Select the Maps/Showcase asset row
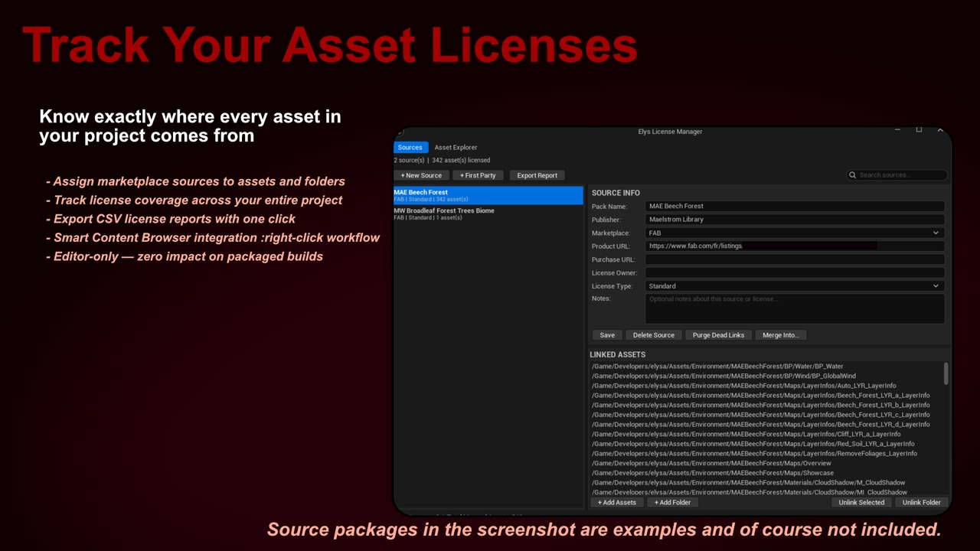The height and width of the screenshot is (551, 980). point(766,473)
